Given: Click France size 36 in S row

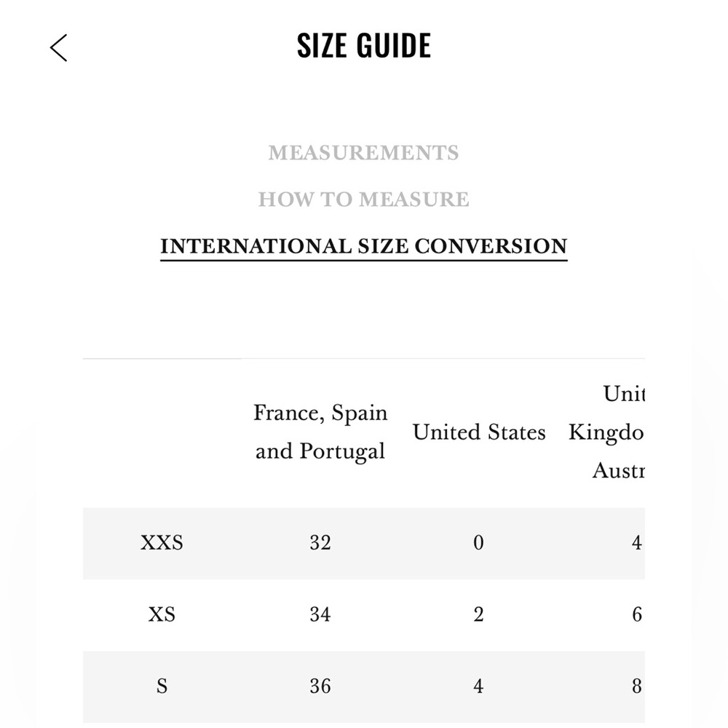Looking at the screenshot, I should tap(320, 687).
